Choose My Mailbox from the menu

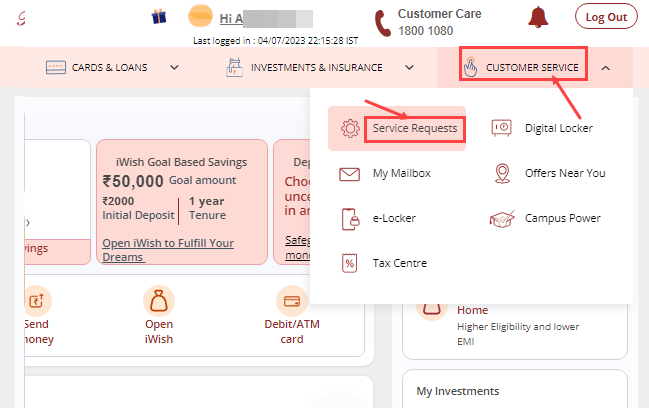[x=401, y=173]
